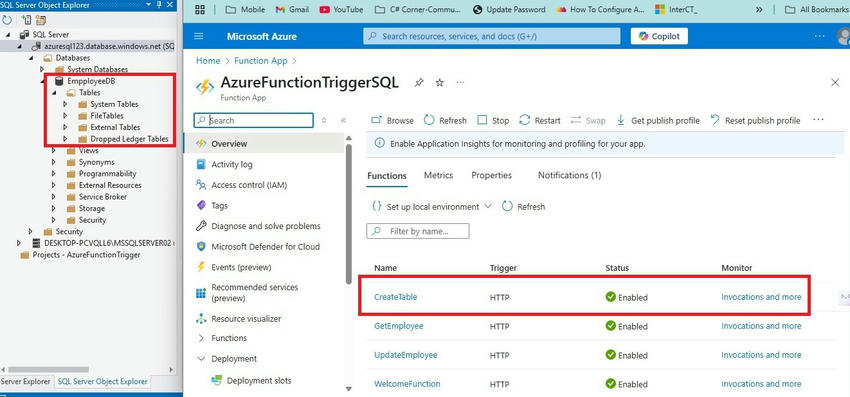Collapse the sidebar with the double chevron
Viewport: 850px width, 397px height.
coord(343,120)
